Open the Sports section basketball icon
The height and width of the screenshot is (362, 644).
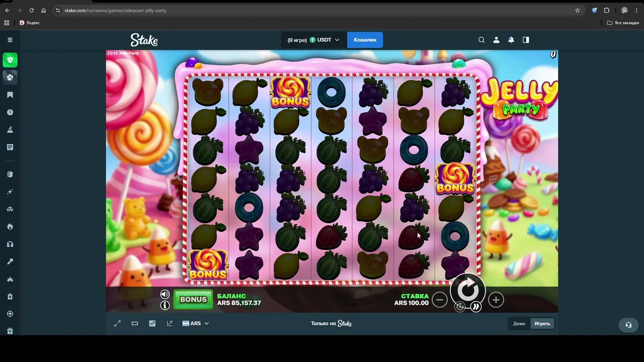pyautogui.click(x=10, y=77)
